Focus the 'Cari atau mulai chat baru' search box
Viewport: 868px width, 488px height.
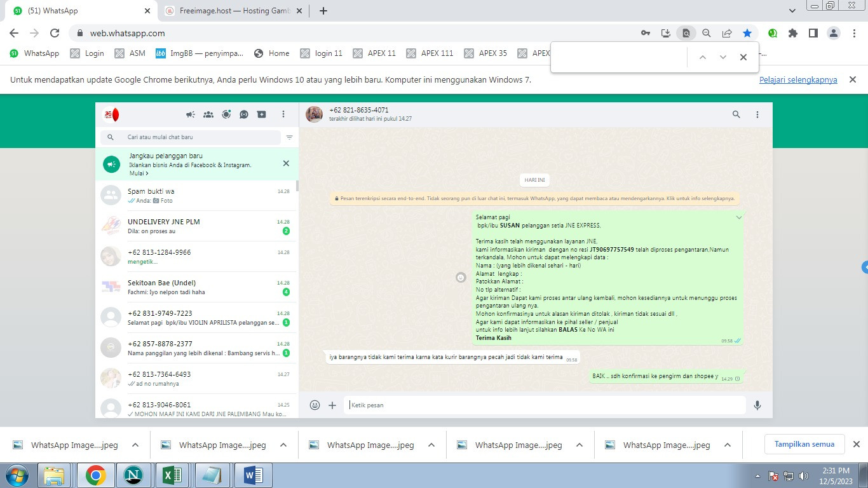point(191,137)
